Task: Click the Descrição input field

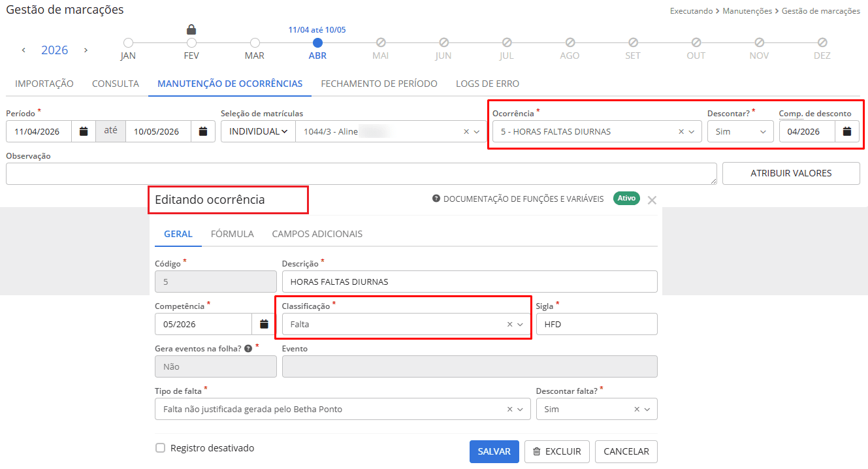Action: click(x=470, y=282)
